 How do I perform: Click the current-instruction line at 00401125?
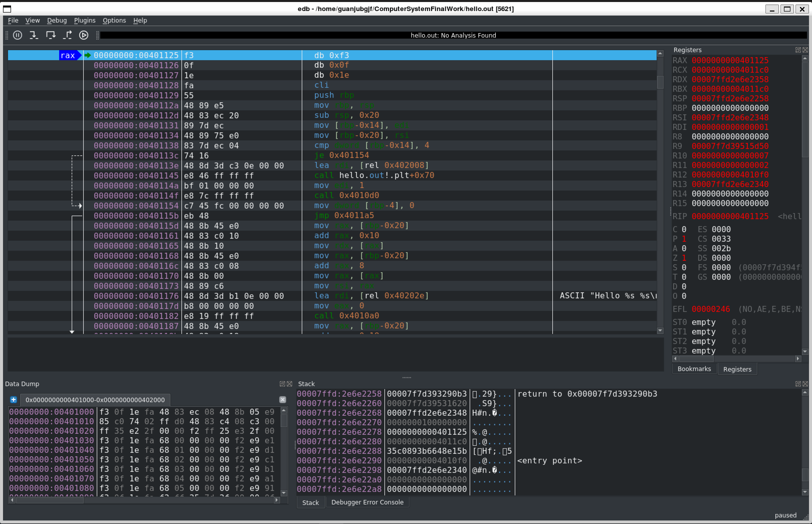332,55
